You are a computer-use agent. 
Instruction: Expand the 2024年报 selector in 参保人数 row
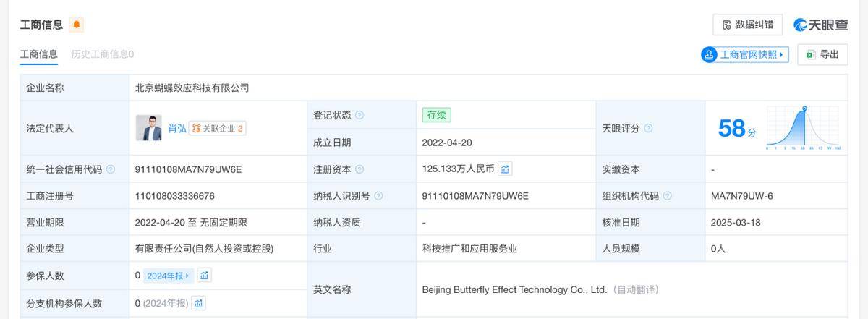pyautogui.click(x=168, y=276)
